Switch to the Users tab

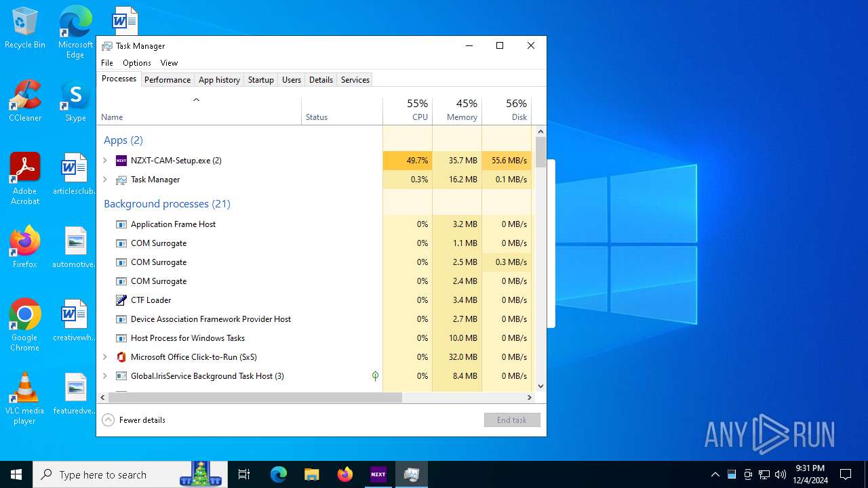click(292, 80)
